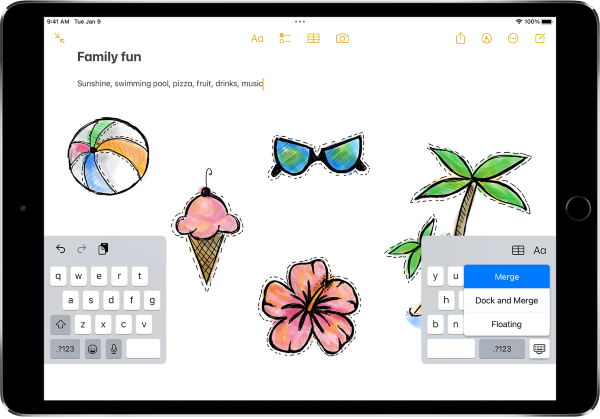Add a table from the top toolbar

pos(313,38)
